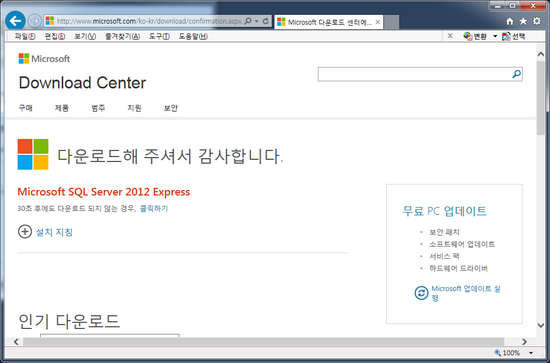Open the 구매 navigation item
Viewport: 550px width, 363px height.
point(26,108)
